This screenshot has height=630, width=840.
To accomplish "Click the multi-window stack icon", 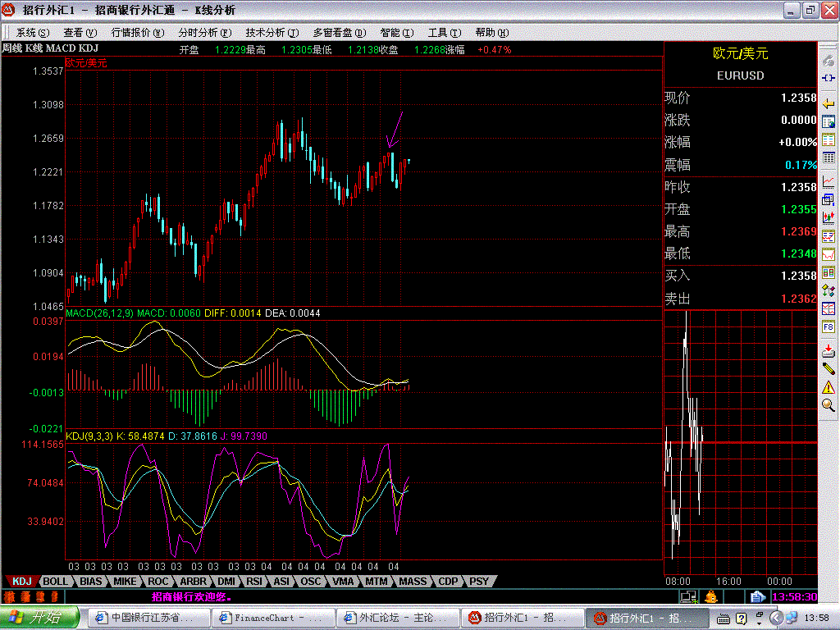I will pos(829,200).
